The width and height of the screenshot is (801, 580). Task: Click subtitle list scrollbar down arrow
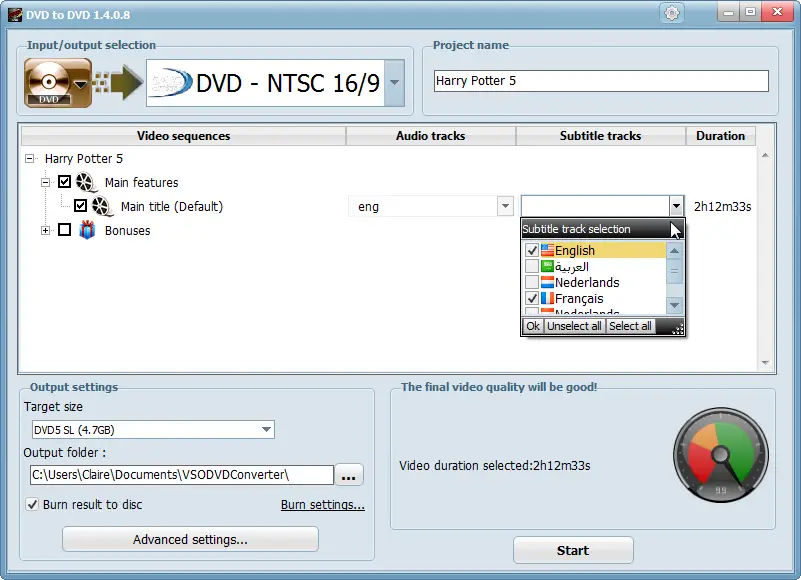click(x=674, y=305)
